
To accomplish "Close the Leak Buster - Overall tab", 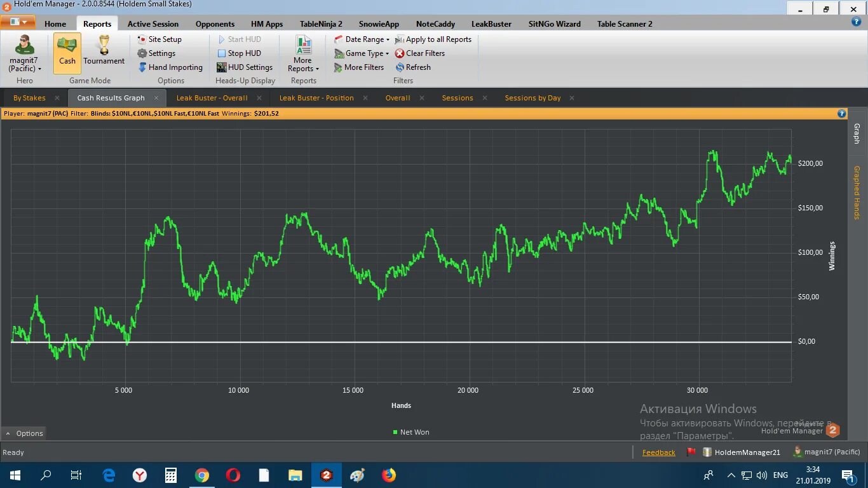I will point(259,98).
